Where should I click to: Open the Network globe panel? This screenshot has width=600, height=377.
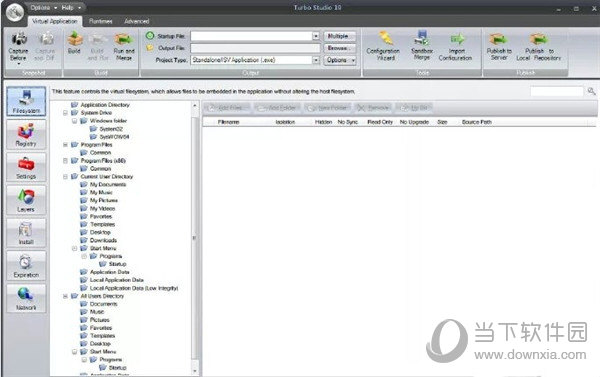[x=26, y=299]
